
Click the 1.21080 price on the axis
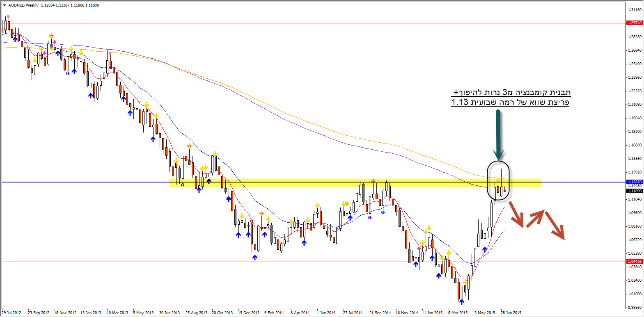635,105
